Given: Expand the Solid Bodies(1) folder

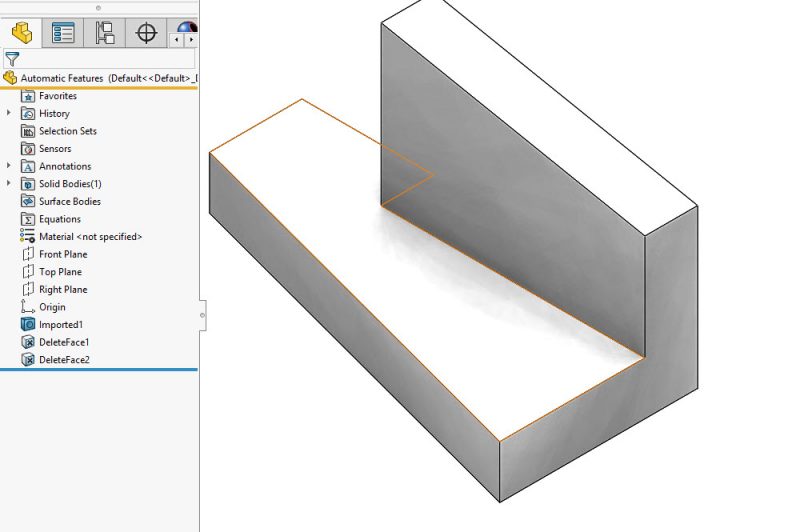Looking at the screenshot, I should 9,184.
